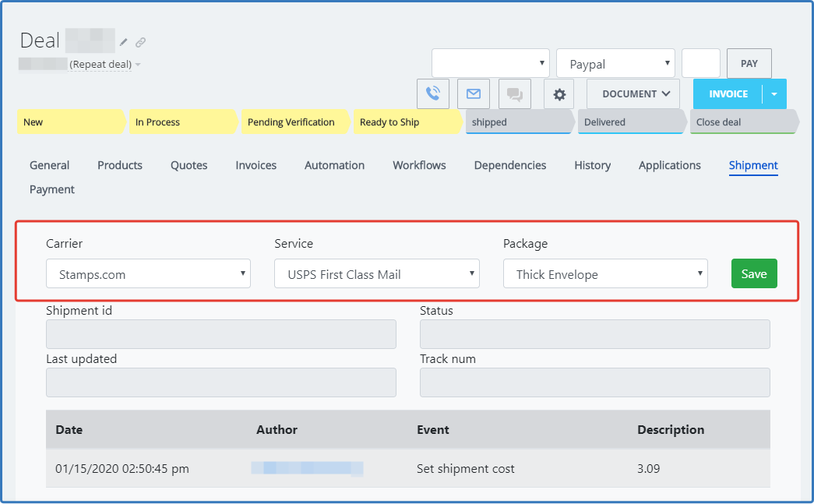
Task: Open the Service dropdown USPS First Class Mail
Action: point(377,273)
